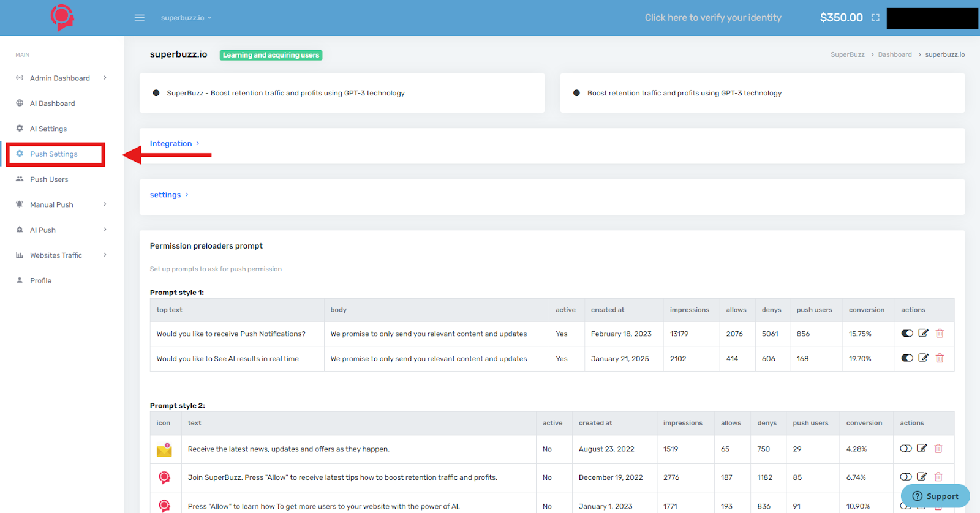Expand the AI Push chevron

(105, 230)
